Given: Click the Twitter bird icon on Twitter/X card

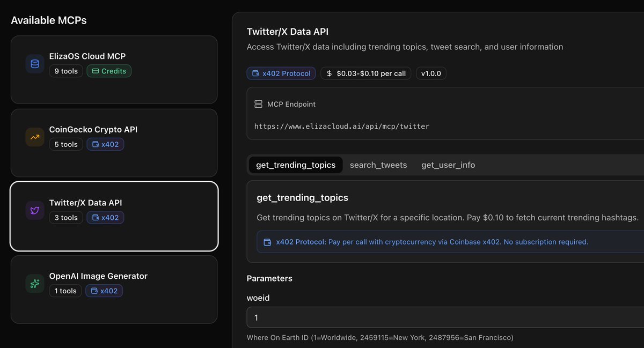Looking at the screenshot, I should pos(34,210).
